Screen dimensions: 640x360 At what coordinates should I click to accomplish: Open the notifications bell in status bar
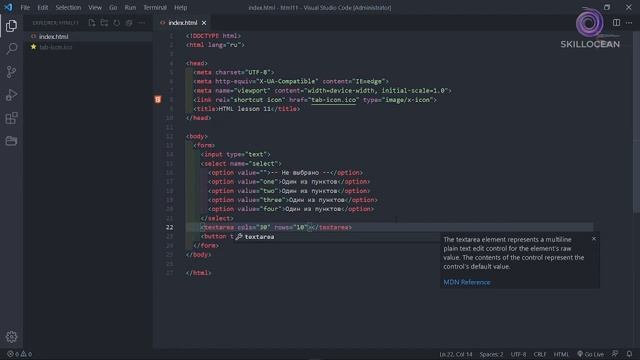click(x=629, y=354)
